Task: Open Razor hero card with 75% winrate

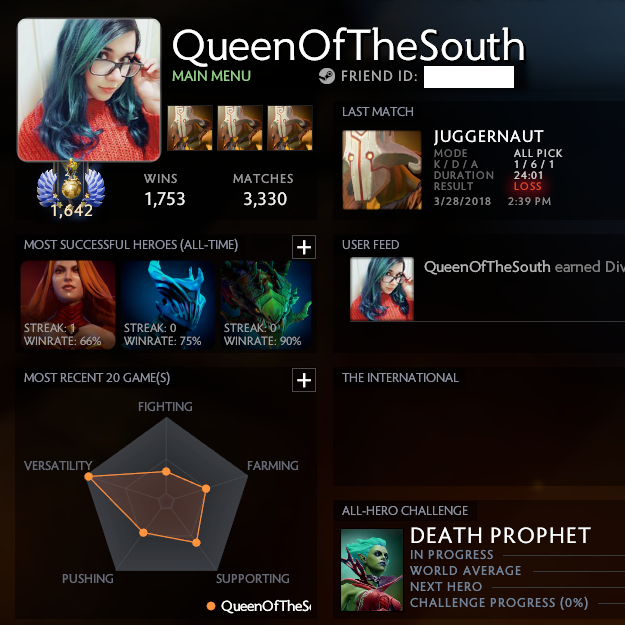Action: [x=167, y=305]
